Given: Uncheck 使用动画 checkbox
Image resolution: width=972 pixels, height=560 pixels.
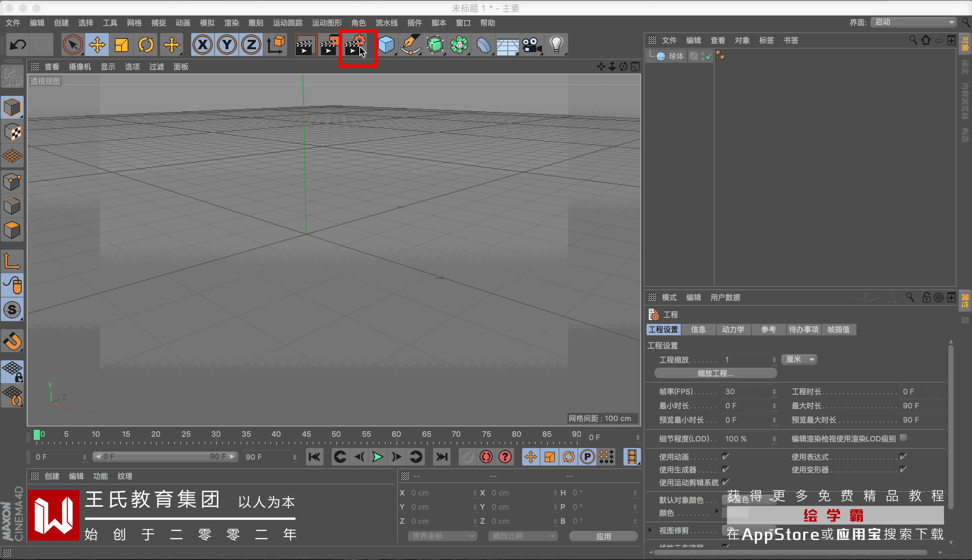Looking at the screenshot, I should pyautogui.click(x=725, y=456).
